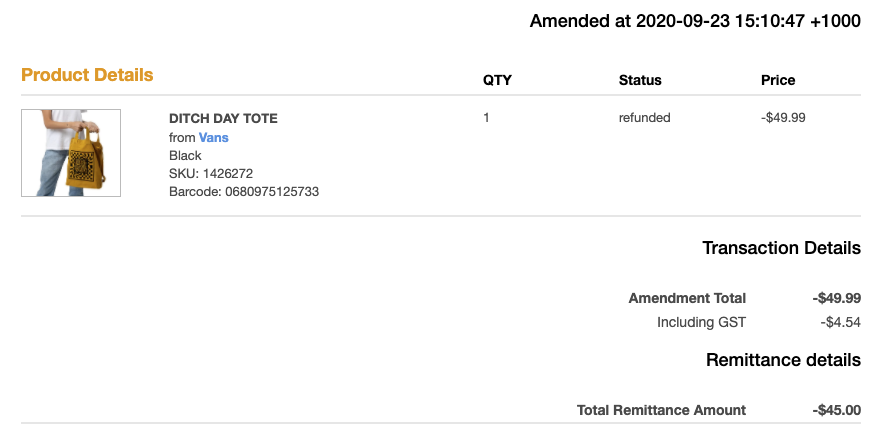Click the -$49.99 item price
Screen dimensions: 881x436
[783, 117]
